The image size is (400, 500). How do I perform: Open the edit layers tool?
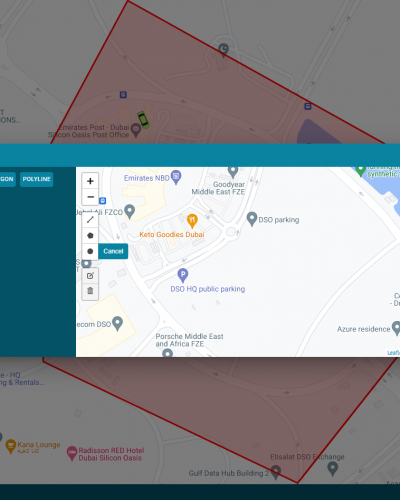pos(90,276)
